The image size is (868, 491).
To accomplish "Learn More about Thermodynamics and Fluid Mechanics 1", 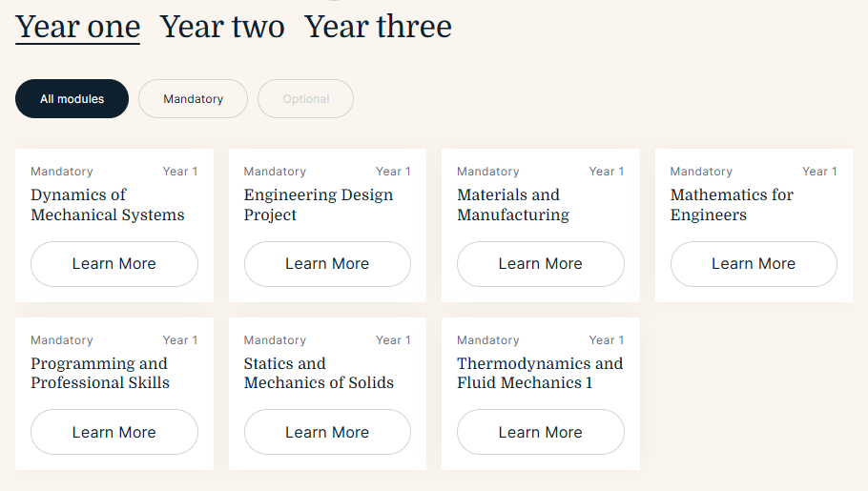I will coord(540,433).
